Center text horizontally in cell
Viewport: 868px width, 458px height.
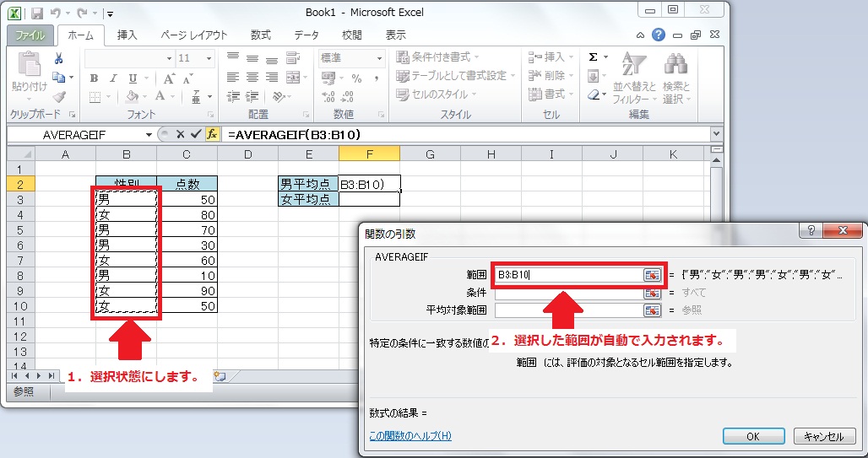(x=252, y=78)
